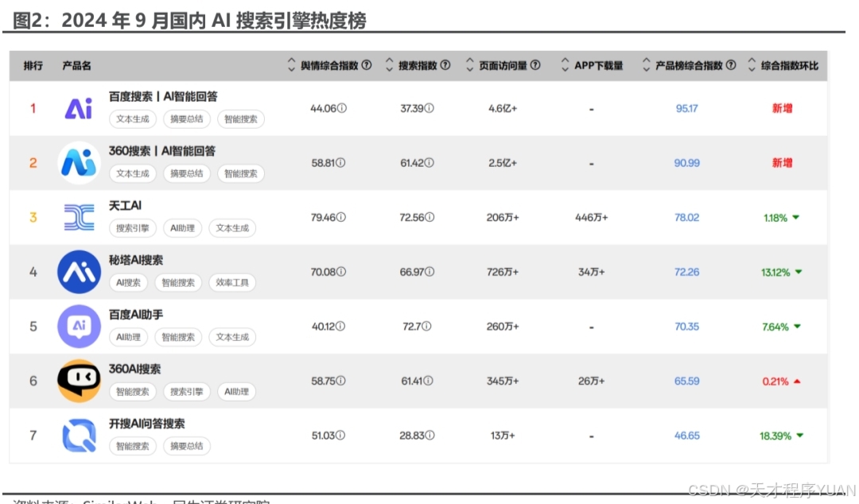Click info icon next to 40.12
The width and height of the screenshot is (859, 504).
point(340,327)
